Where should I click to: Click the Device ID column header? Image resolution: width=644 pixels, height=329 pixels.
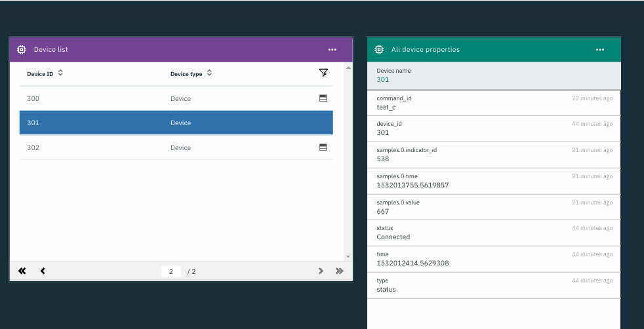click(40, 74)
